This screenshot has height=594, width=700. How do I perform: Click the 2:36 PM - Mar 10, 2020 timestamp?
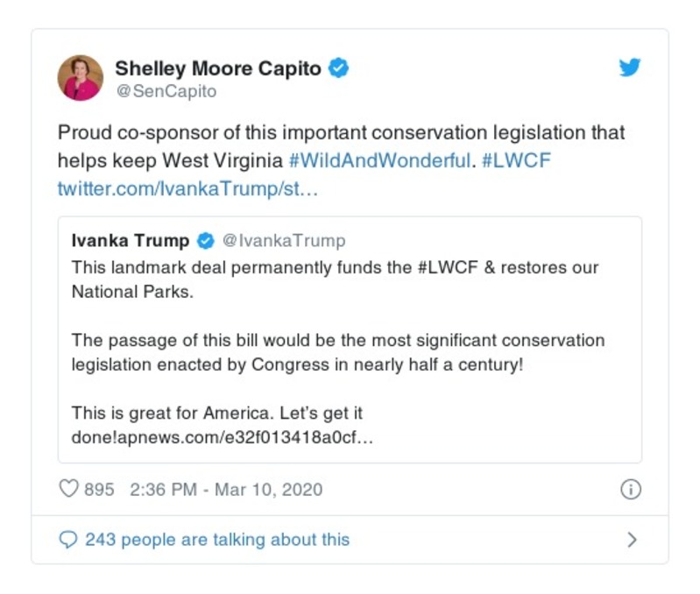(226, 489)
